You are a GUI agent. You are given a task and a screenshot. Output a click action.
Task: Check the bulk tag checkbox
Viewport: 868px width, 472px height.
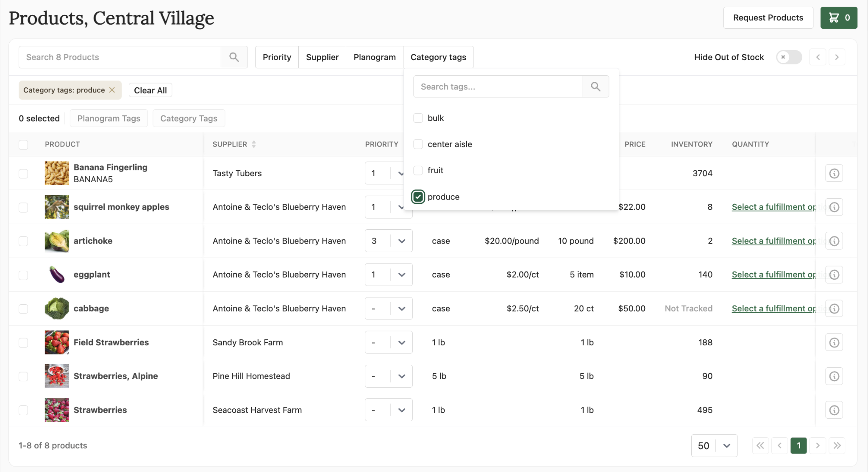(x=418, y=118)
